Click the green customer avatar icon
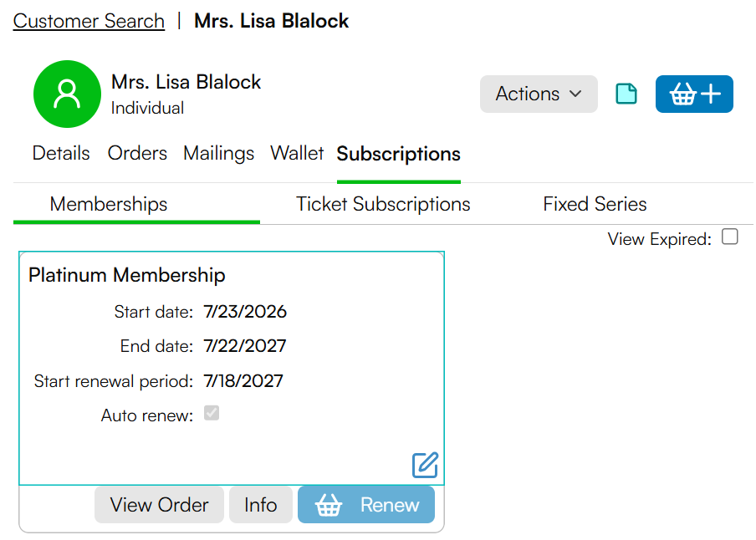Image resolution: width=756 pixels, height=540 pixels. [67, 94]
